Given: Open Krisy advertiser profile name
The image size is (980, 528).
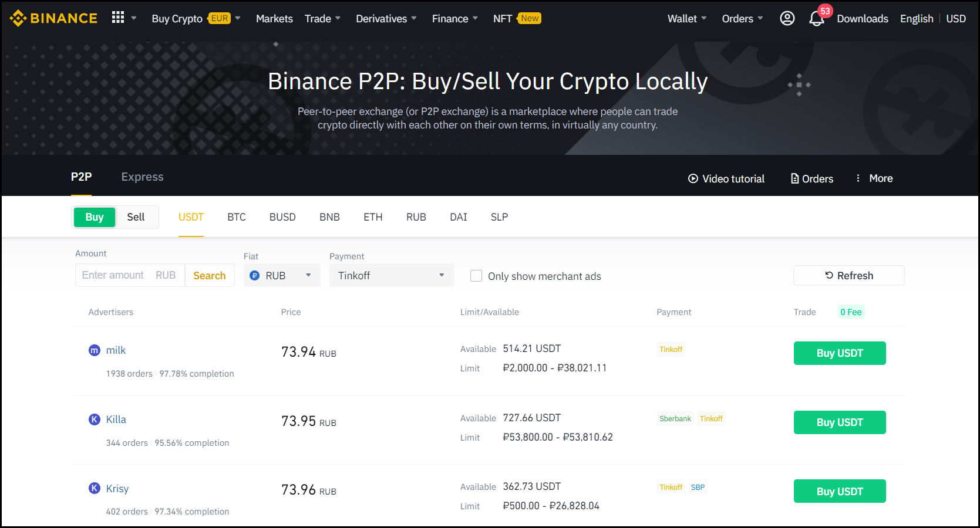Looking at the screenshot, I should pos(117,488).
